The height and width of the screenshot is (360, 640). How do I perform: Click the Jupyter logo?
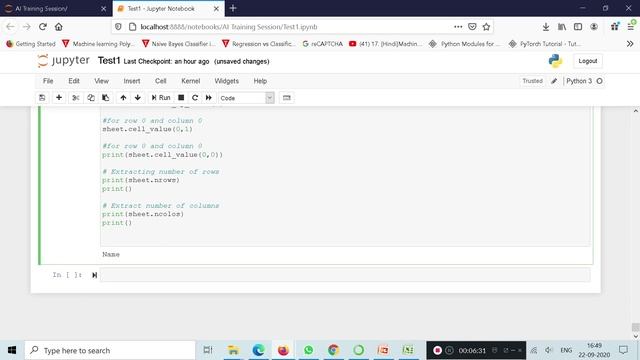coord(63,61)
